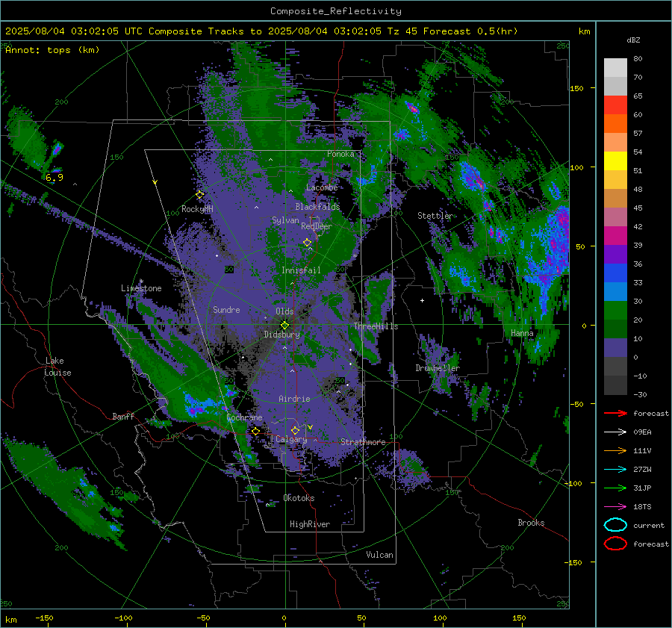Click the Lake Louise label
The image size is (672, 628).
coord(58,367)
